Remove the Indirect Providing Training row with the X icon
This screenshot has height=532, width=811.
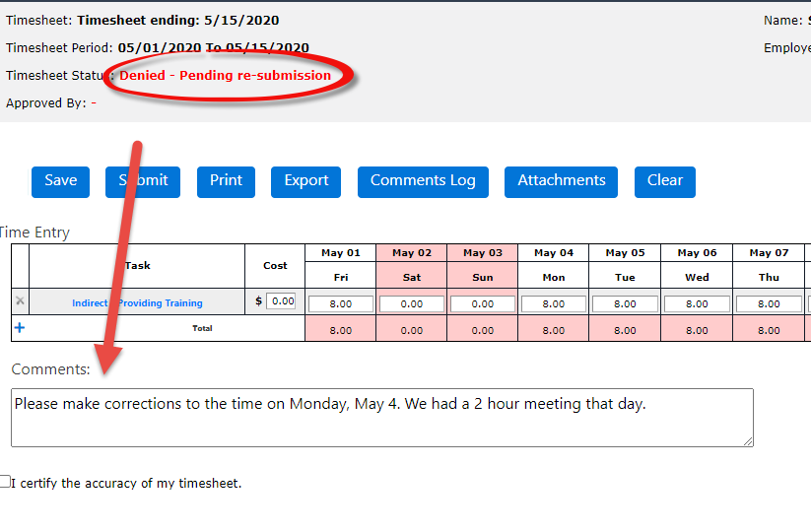click(x=20, y=300)
